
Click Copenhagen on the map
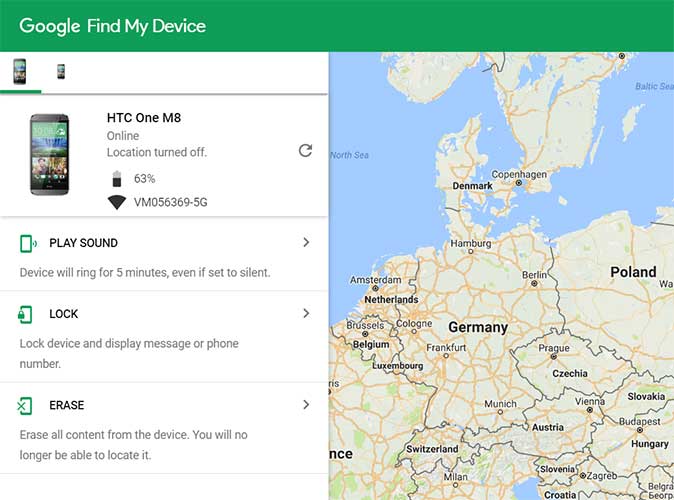(519, 175)
